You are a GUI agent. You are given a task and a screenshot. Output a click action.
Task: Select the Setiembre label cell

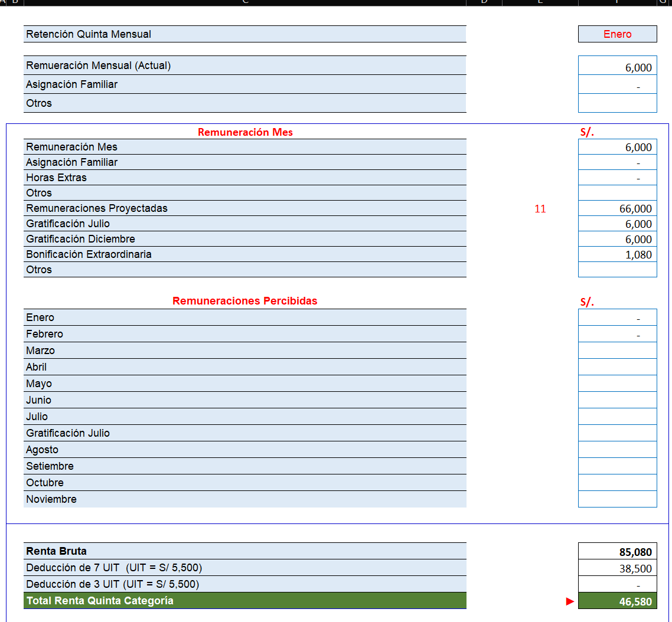(244, 466)
